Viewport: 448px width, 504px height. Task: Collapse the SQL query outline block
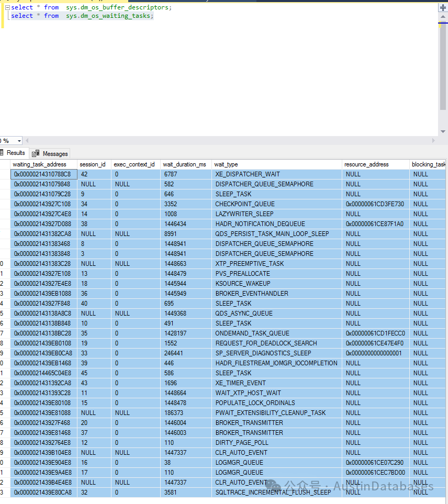pyautogui.click(x=7, y=7)
